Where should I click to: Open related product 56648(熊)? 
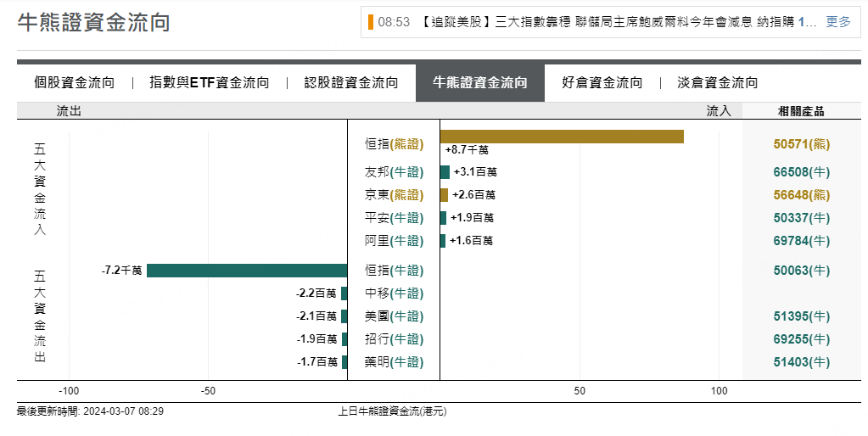802,195
